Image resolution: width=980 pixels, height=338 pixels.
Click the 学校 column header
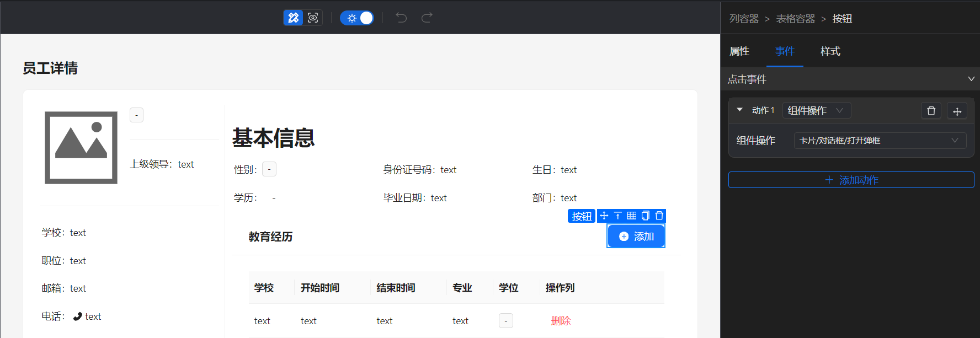[x=264, y=288]
